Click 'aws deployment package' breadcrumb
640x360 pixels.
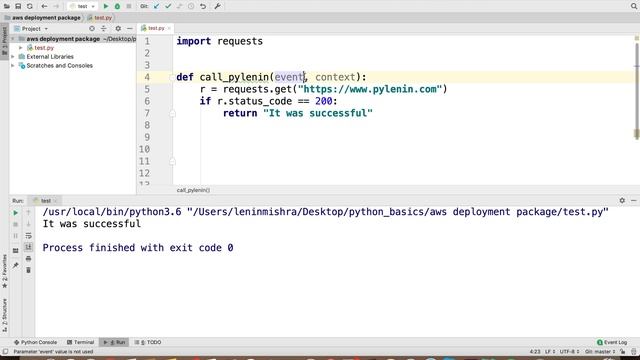tap(46, 18)
